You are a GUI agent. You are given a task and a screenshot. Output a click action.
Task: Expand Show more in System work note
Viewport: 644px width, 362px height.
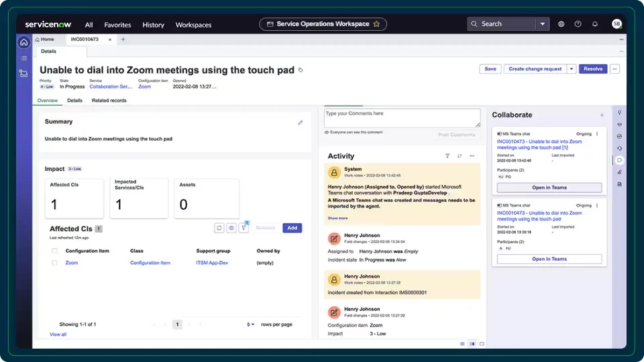click(337, 219)
